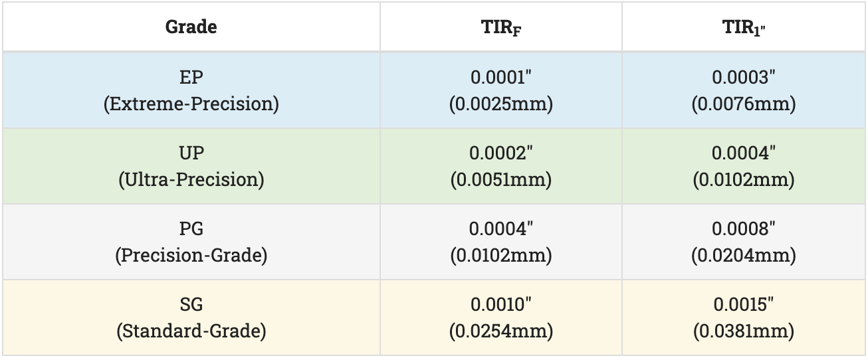
Task: Click the "(Ultra-Precision)" text
Action: [191, 179]
